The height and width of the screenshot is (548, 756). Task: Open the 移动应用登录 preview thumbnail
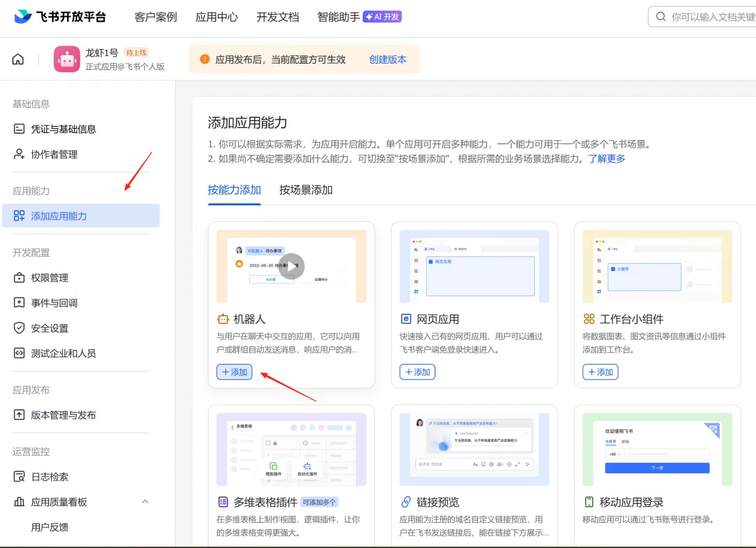tap(657, 449)
